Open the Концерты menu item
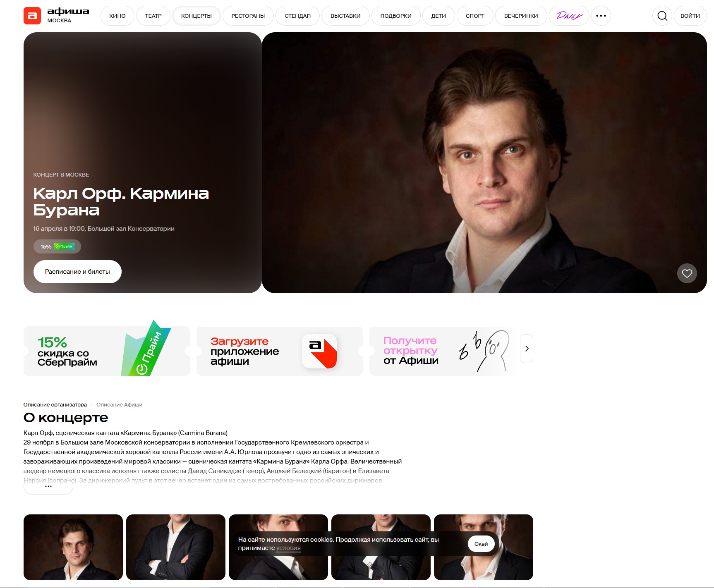The width and height of the screenshot is (714, 588). [x=196, y=16]
